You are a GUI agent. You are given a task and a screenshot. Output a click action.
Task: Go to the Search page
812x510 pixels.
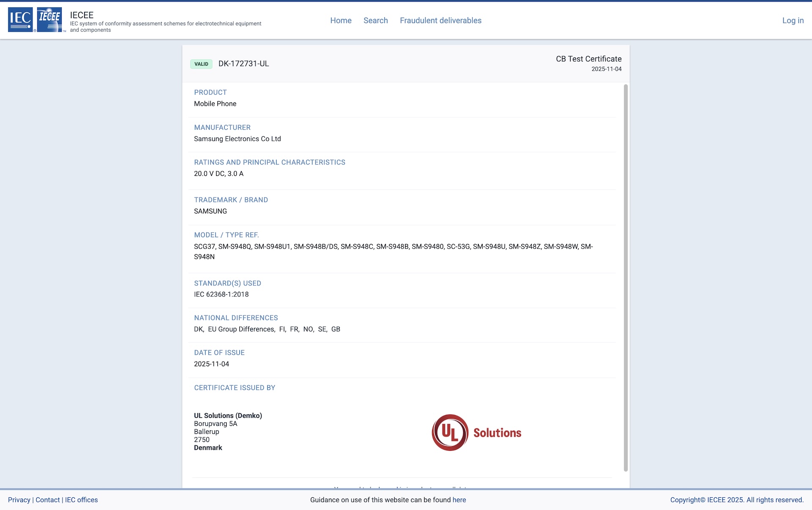tap(375, 20)
